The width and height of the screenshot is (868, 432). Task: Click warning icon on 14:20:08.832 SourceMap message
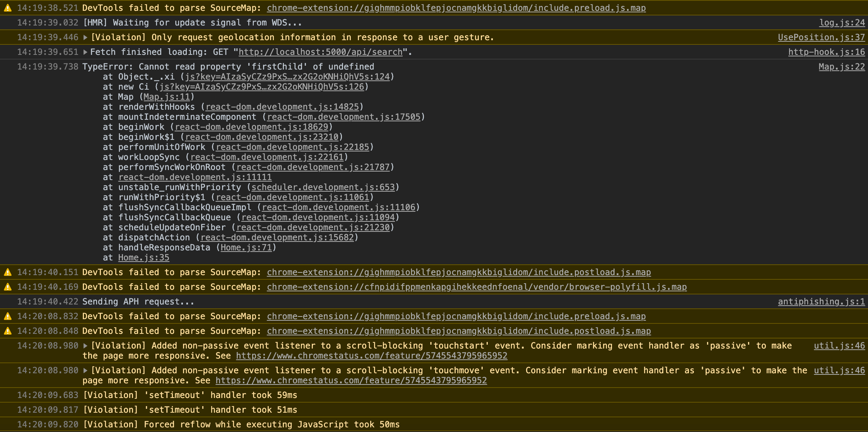click(7, 316)
